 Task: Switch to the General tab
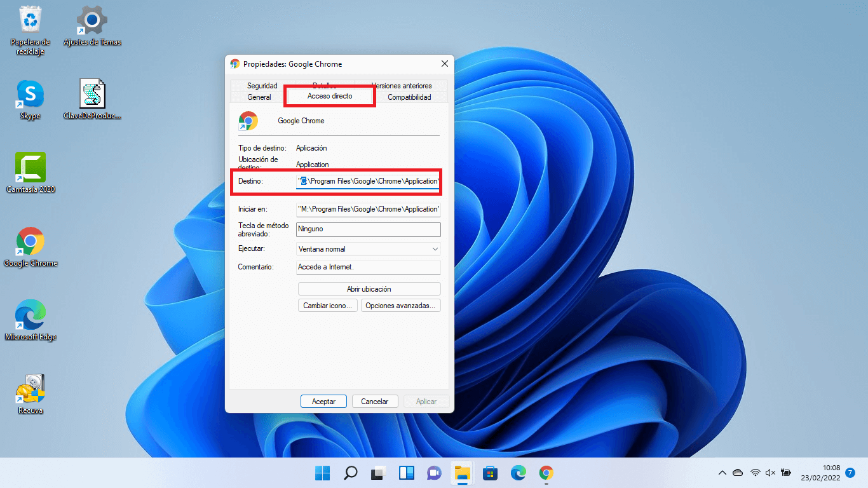pyautogui.click(x=259, y=97)
